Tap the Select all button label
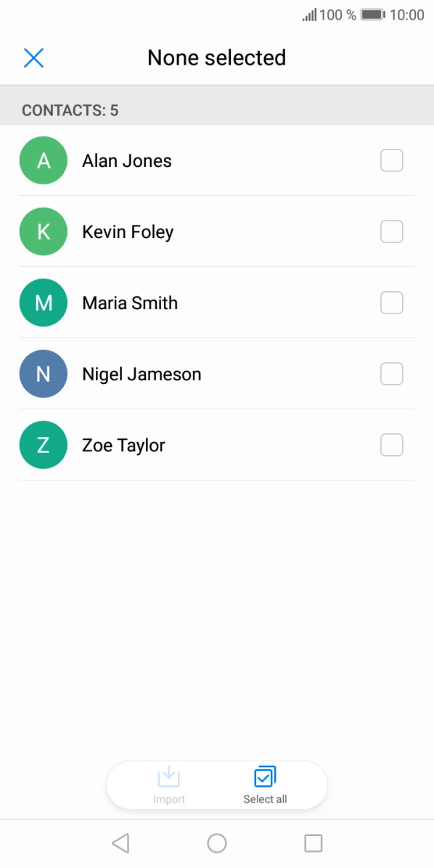 click(x=265, y=798)
